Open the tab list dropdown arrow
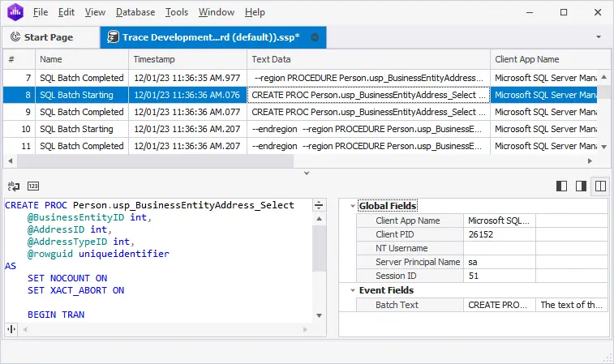The width and height of the screenshot is (614, 364). 599,37
